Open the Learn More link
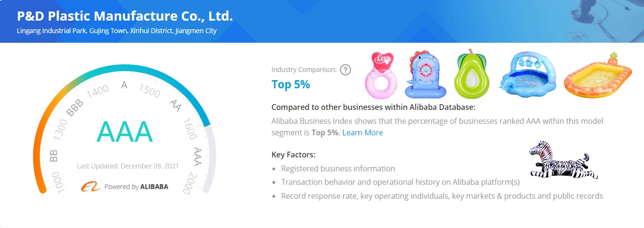Viewport: 644px width, 228px height. pos(363,132)
